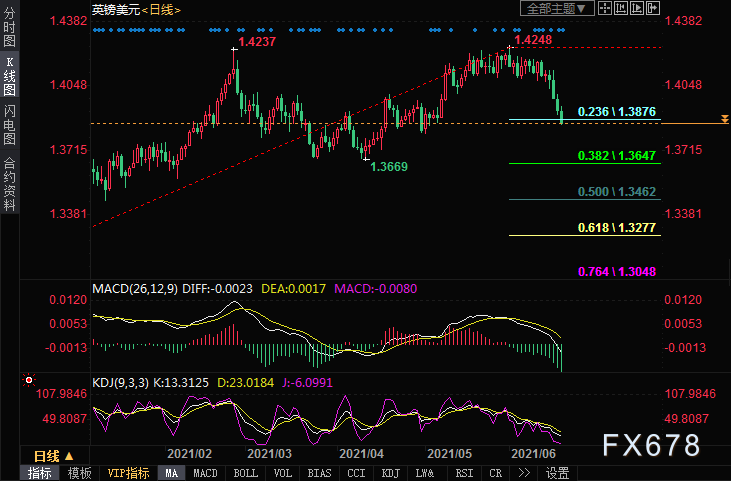The width and height of the screenshot is (731, 481).
Task: Select the KDJ indicator button
Action: tap(391, 473)
